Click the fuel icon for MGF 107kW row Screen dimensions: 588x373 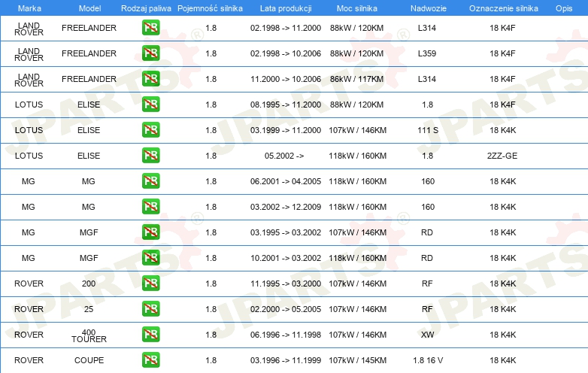coord(150,232)
